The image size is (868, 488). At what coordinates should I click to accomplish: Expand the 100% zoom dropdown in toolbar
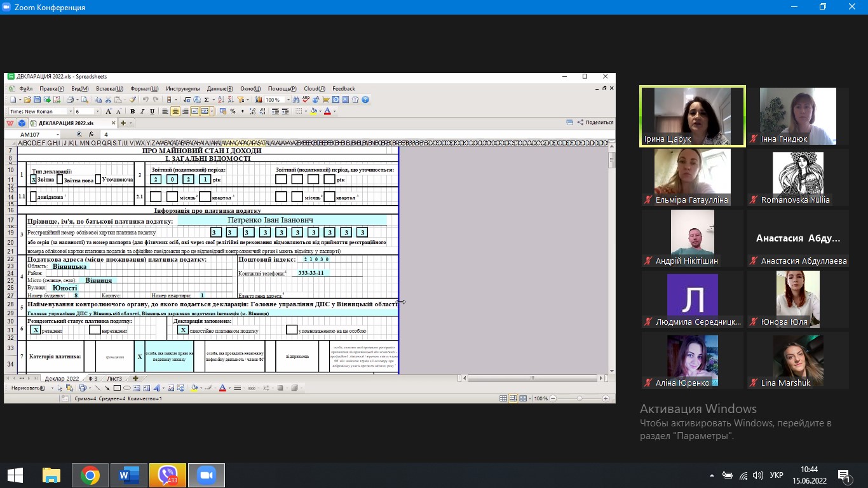(287, 100)
